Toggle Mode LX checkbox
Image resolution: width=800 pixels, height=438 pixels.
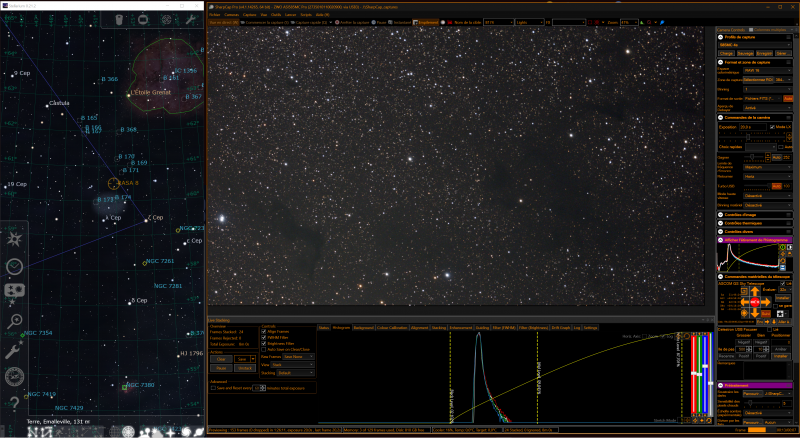pos(772,127)
